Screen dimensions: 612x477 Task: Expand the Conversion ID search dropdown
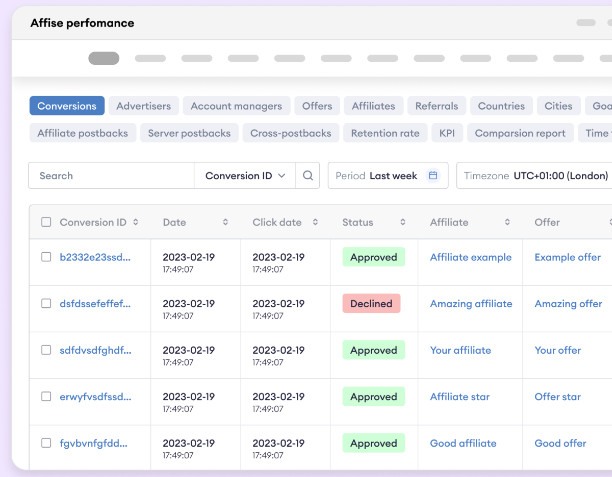245,176
